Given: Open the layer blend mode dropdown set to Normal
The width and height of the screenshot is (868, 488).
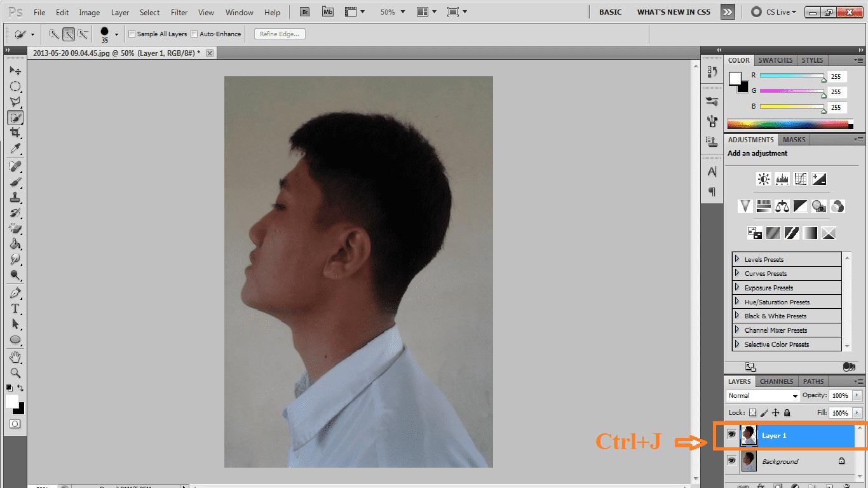Looking at the screenshot, I should click(x=762, y=395).
